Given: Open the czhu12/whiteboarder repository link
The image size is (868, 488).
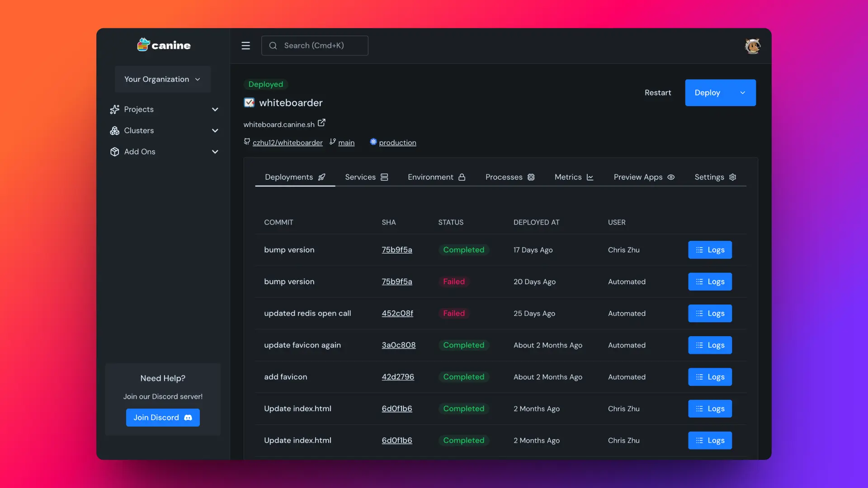Looking at the screenshot, I should tap(288, 142).
